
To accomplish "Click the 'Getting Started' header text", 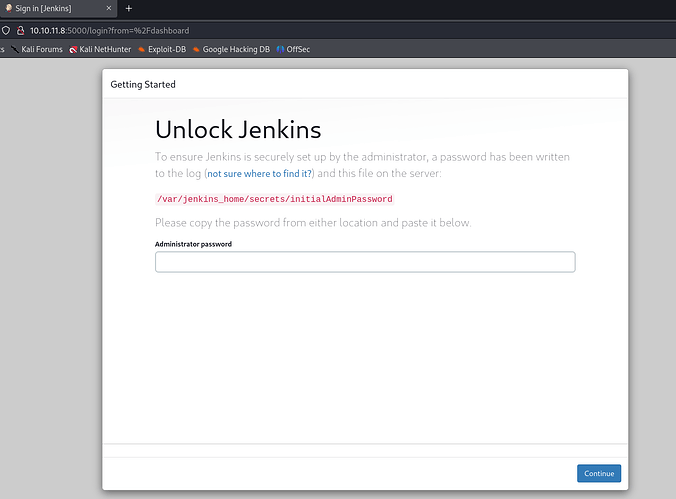I will pos(143,85).
